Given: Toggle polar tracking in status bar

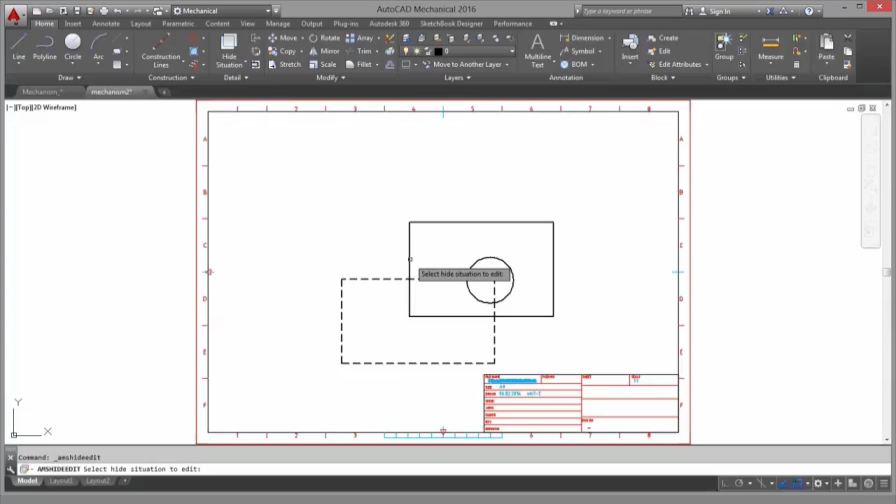Looking at the screenshot, I should (739, 483).
